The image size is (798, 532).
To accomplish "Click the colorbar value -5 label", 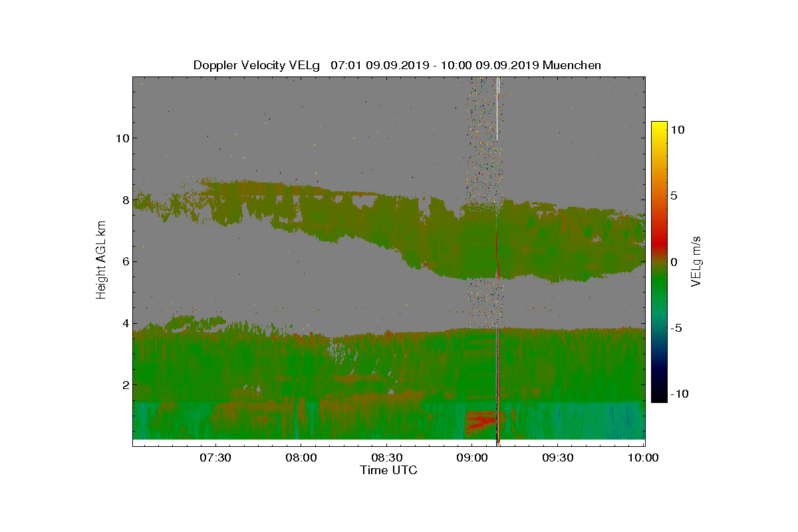I will point(675,328).
